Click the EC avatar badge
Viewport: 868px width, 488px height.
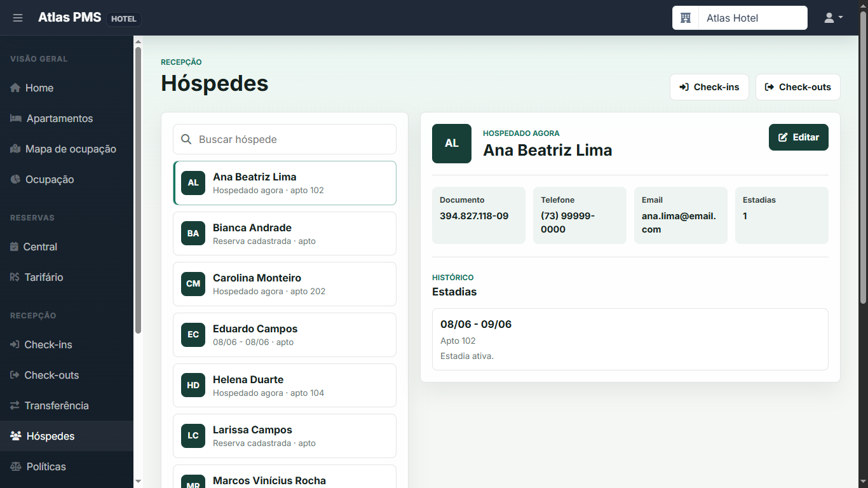tap(193, 335)
